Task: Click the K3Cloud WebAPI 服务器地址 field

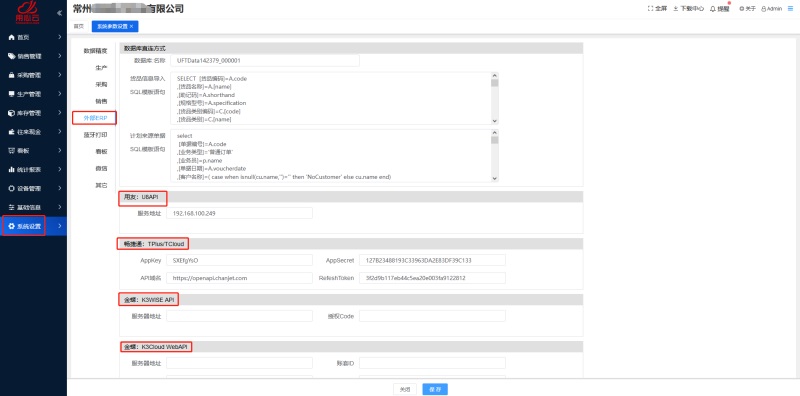Action: point(239,363)
